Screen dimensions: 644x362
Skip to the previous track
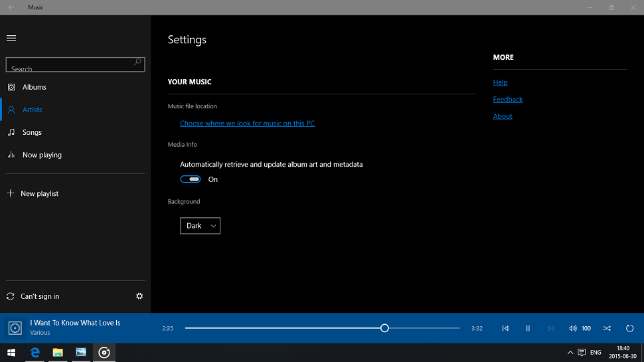click(505, 328)
